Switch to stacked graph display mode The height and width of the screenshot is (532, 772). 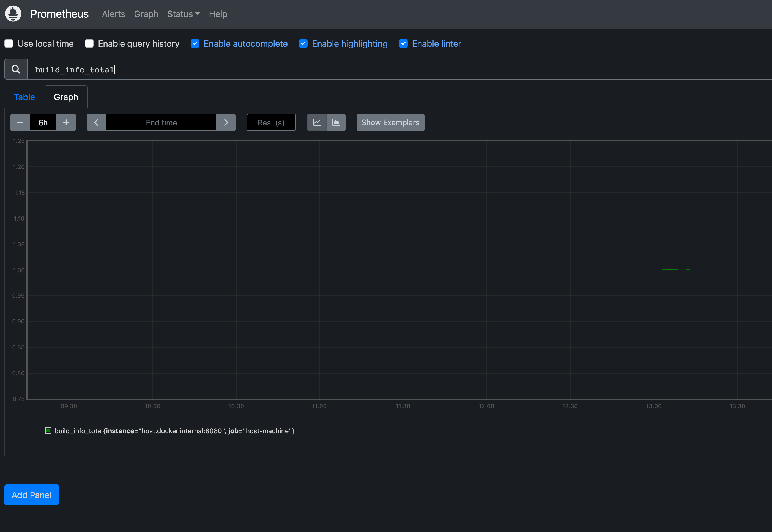point(336,122)
